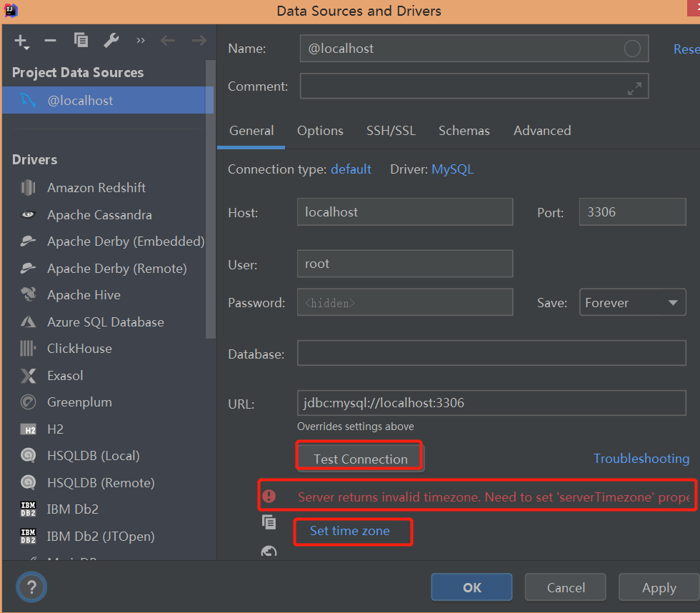This screenshot has width=700, height=613.
Task: Select Azure SQL Database driver
Action: click(x=106, y=322)
